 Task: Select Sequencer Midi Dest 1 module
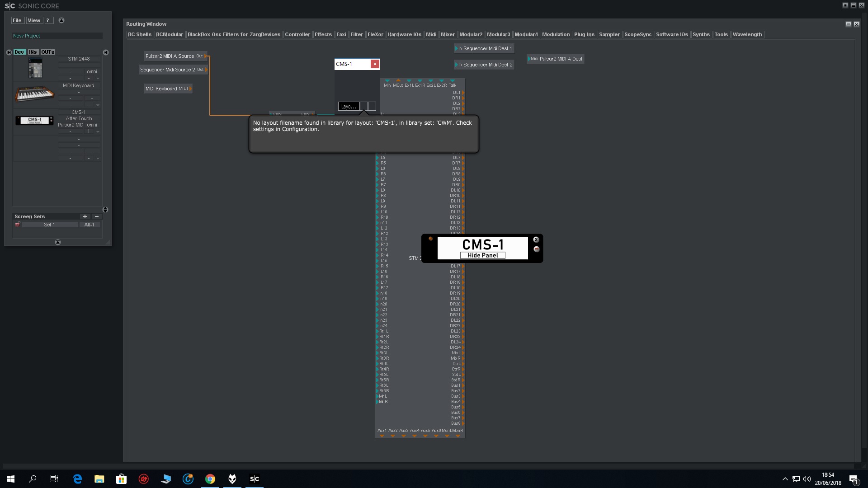point(484,48)
